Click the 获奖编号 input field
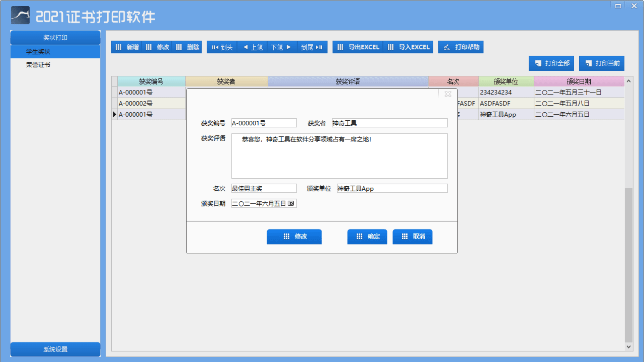 (264, 123)
